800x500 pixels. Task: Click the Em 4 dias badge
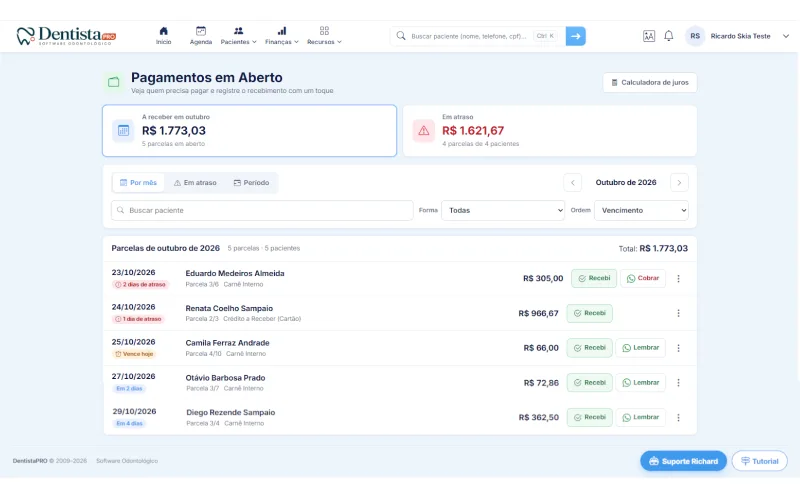tap(129, 423)
